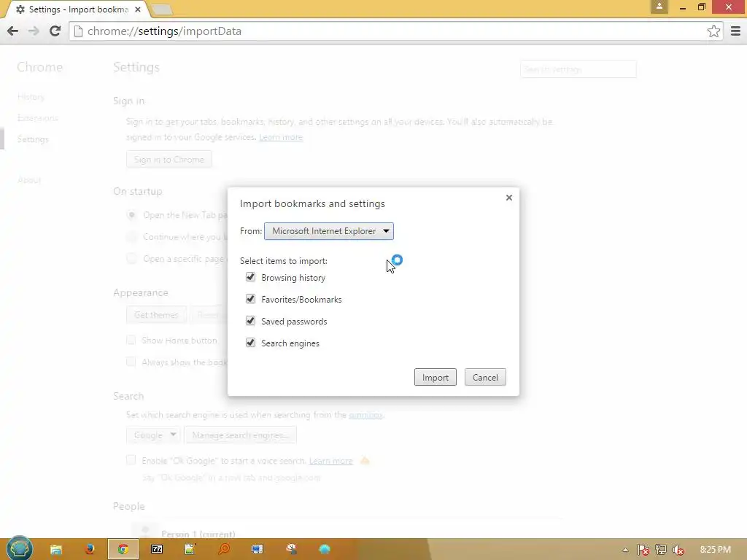
Task: Open the notepad-style taskbar icon
Action: click(x=190, y=550)
